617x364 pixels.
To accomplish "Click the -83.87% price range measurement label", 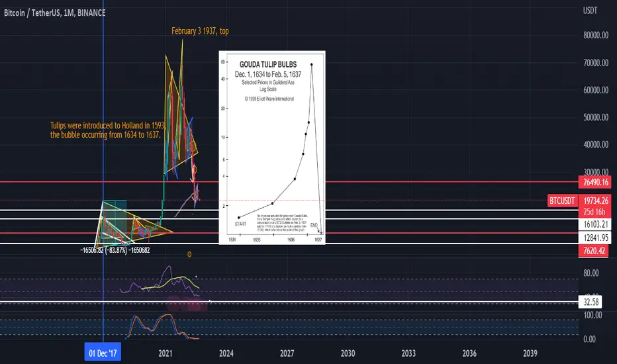I will coord(115,250).
